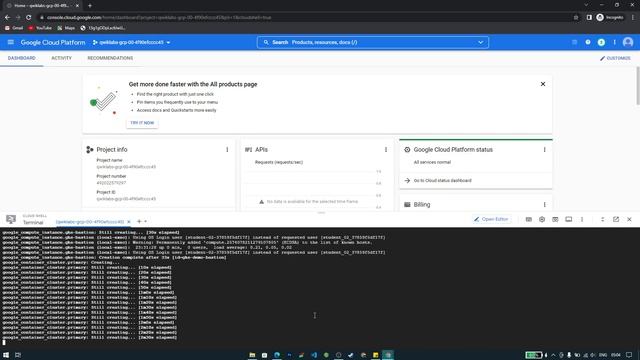
Task: Activate Cloud Shell from the top bar
Action: [x=574, y=42]
